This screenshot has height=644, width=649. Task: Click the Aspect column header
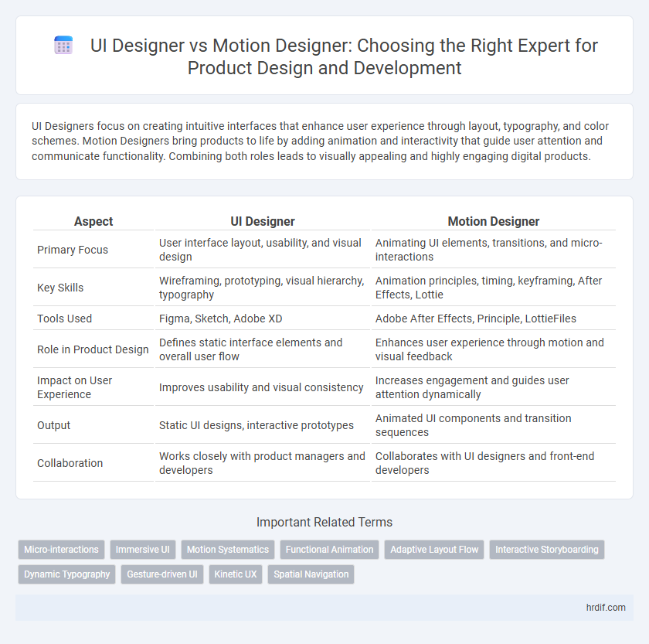coord(93,222)
